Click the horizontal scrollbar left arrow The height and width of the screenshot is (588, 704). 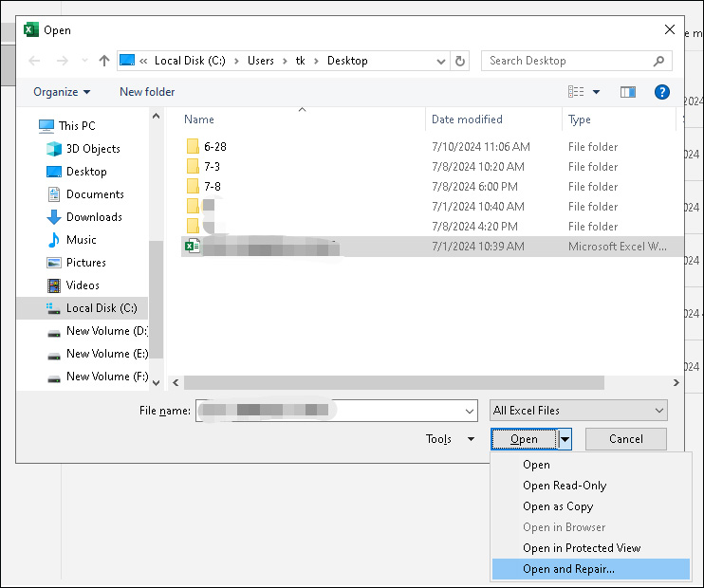[176, 383]
